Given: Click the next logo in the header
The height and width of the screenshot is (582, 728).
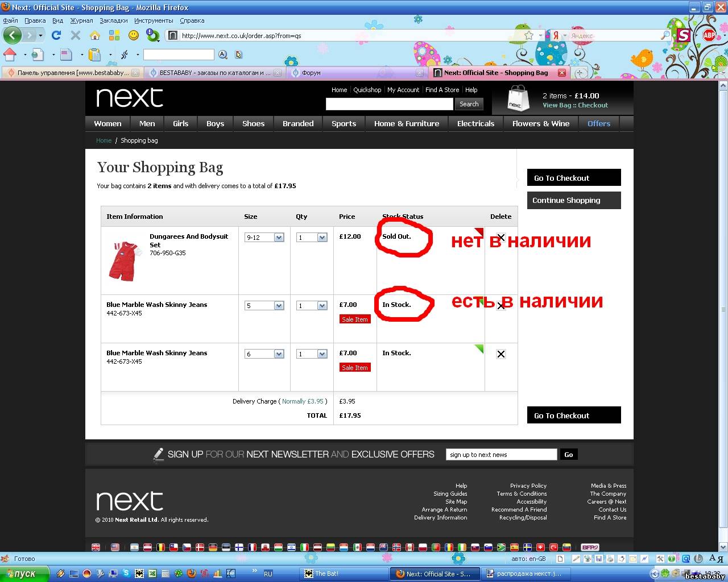Looking at the screenshot, I should pyautogui.click(x=130, y=98).
